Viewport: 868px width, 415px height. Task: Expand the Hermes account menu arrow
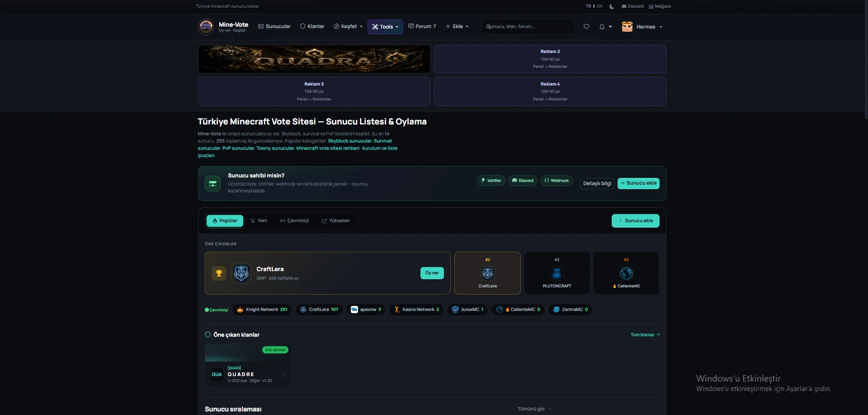pyautogui.click(x=661, y=27)
